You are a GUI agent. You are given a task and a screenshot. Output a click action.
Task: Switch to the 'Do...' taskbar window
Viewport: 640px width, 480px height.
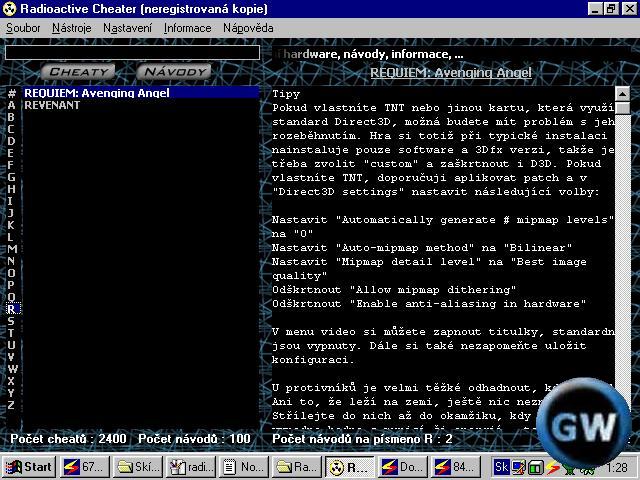[403, 467]
